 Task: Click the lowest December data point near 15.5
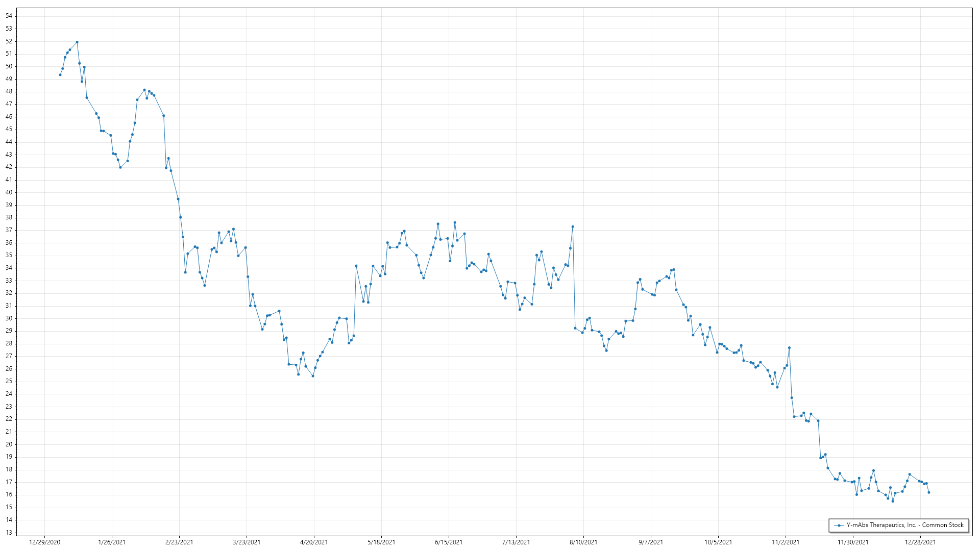893,501
